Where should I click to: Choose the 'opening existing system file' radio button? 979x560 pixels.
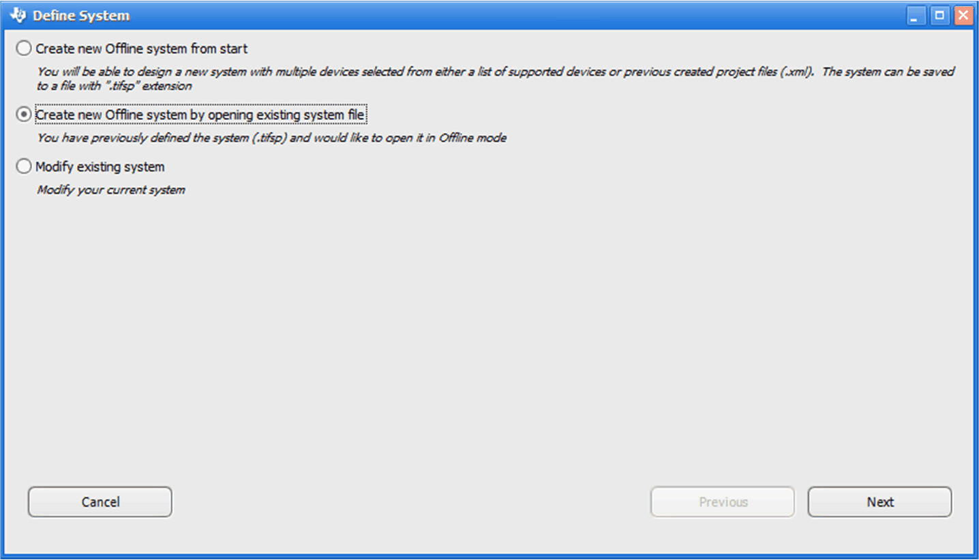click(x=24, y=115)
